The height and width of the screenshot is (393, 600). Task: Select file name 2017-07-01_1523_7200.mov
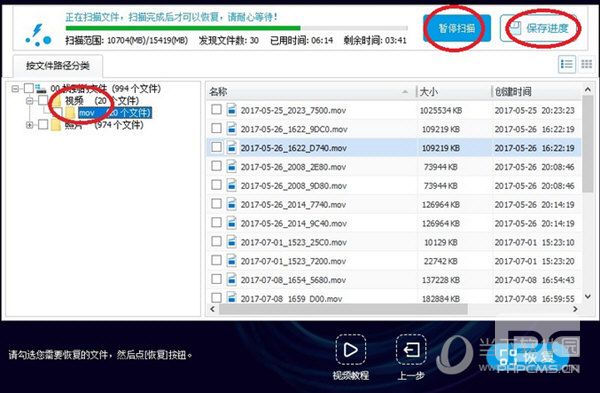pyautogui.click(x=293, y=261)
